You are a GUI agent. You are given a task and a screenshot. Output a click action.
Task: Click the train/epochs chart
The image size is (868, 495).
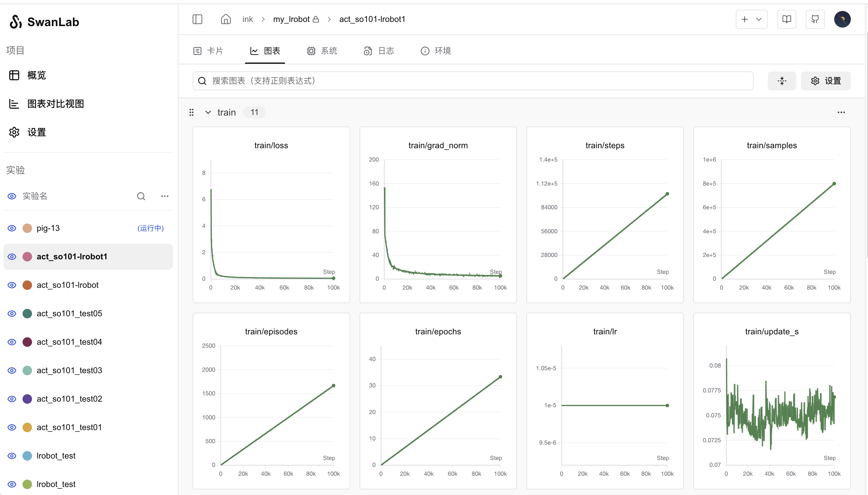[438, 401]
